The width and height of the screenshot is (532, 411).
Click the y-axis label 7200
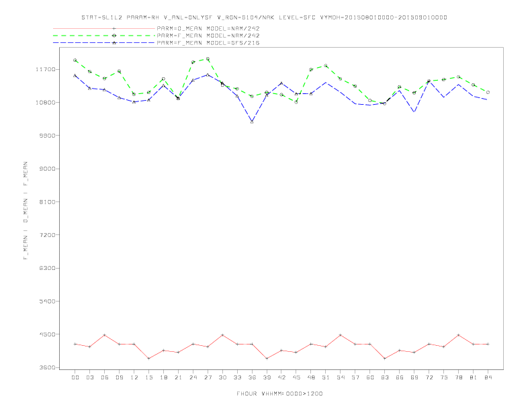point(47,234)
